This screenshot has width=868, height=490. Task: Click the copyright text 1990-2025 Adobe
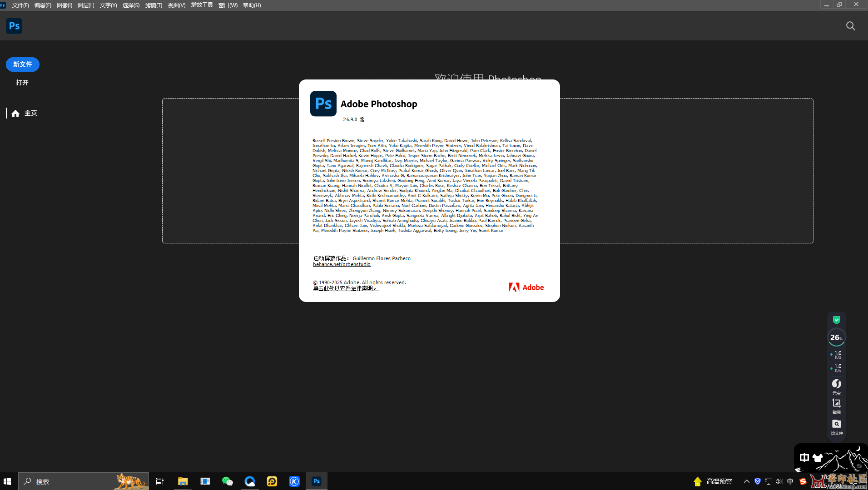pyautogui.click(x=359, y=282)
